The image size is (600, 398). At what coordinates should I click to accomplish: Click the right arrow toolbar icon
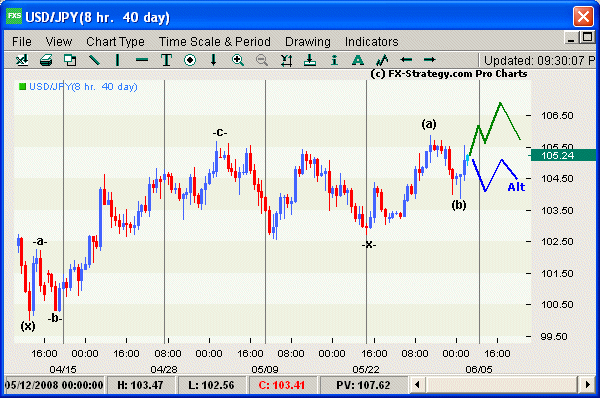coord(430,59)
